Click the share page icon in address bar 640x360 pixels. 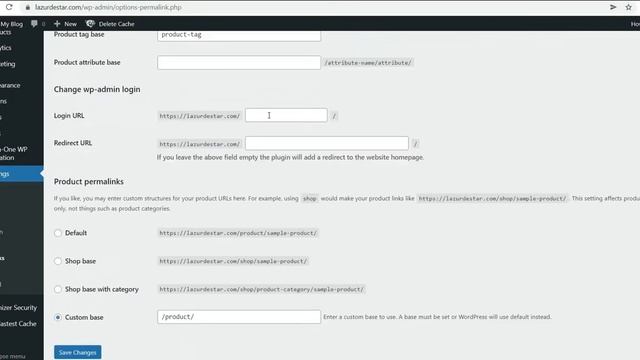613,7
